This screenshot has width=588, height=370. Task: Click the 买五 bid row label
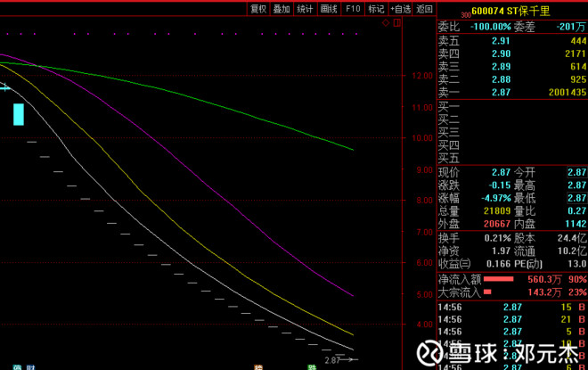[x=448, y=158]
